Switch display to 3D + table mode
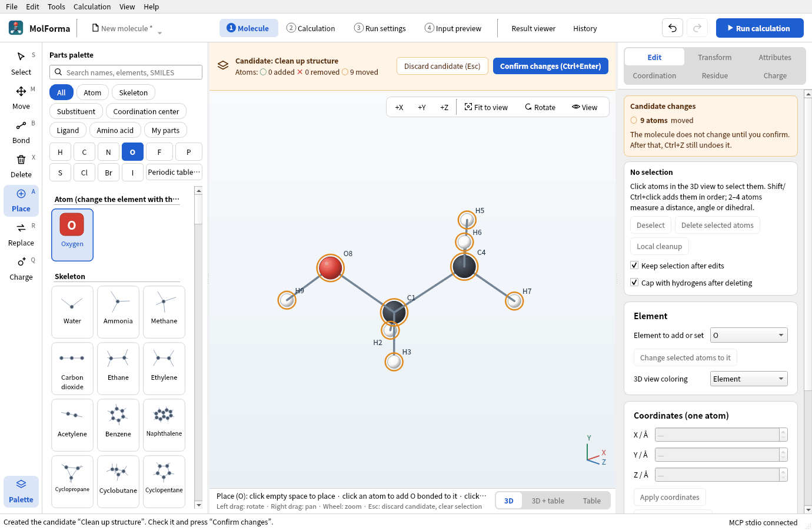 pyautogui.click(x=548, y=501)
